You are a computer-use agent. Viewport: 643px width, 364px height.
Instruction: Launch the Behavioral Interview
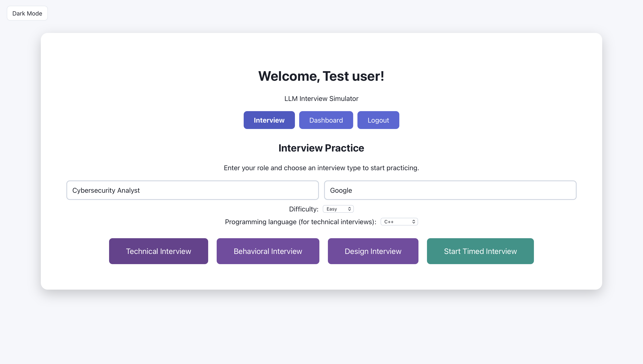(x=268, y=251)
